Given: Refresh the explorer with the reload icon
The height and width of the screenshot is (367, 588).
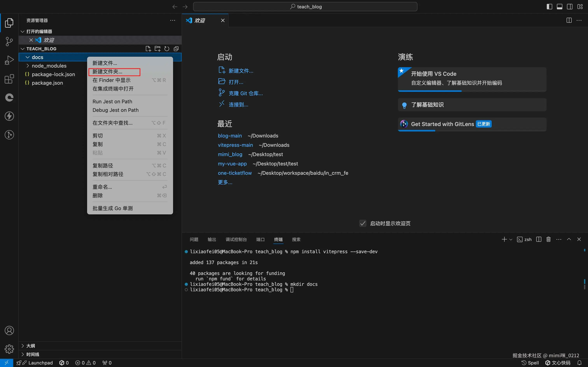Looking at the screenshot, I should [x=167, y=49].
